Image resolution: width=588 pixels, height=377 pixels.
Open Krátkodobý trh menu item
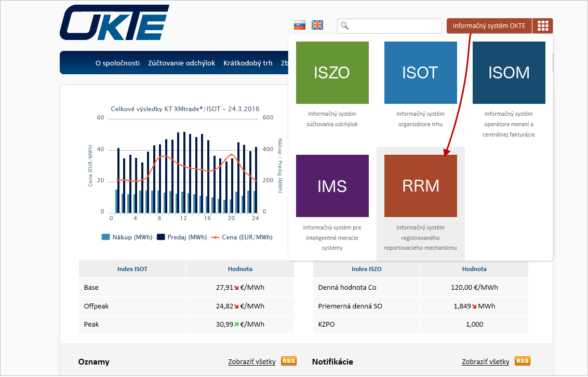[x=248, y=63]
